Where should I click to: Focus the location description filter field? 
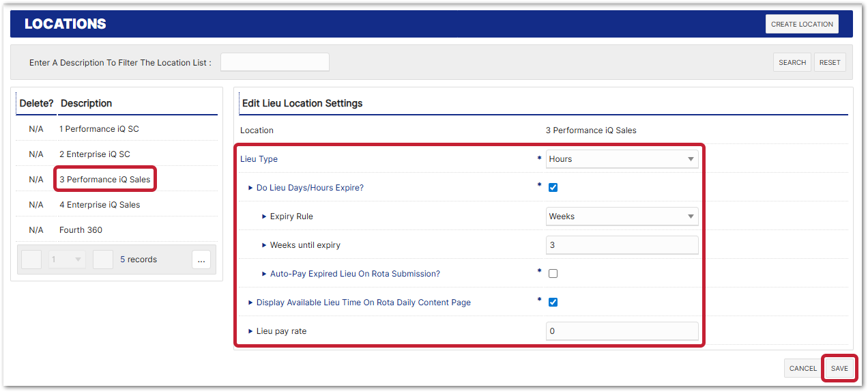pyautogui.click(x=274, y=62)
